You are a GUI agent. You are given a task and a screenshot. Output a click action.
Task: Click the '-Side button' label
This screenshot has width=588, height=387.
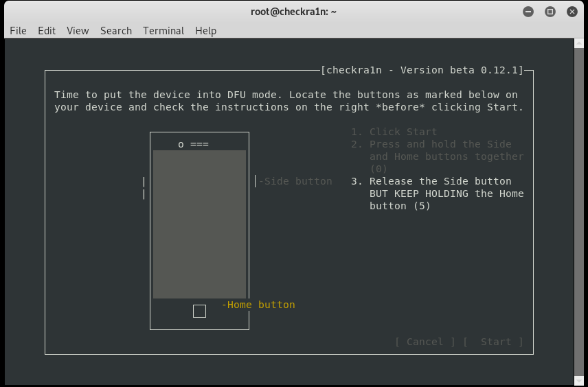[295, 181]
